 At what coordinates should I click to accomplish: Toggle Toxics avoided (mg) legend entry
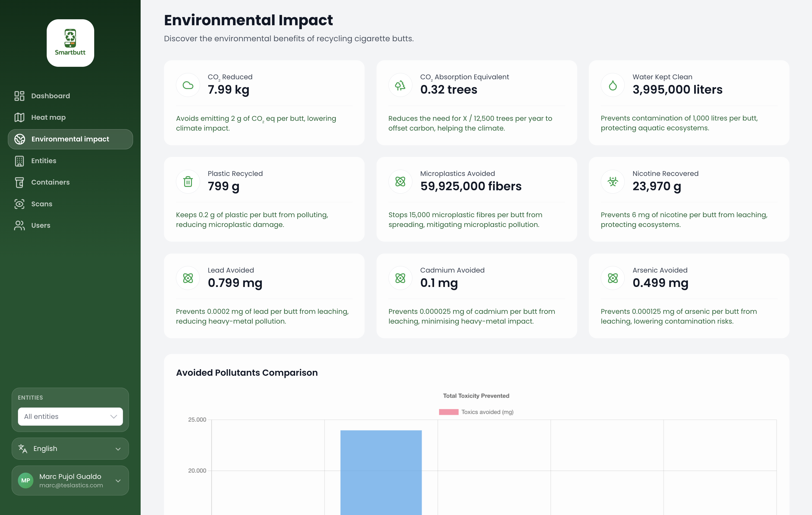tap(487, 412)
